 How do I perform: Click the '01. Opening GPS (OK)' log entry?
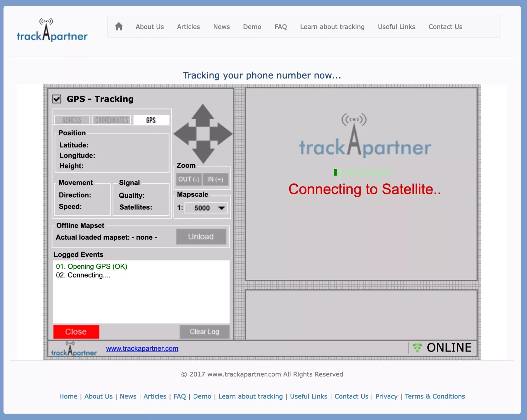(x=92, y=266)
